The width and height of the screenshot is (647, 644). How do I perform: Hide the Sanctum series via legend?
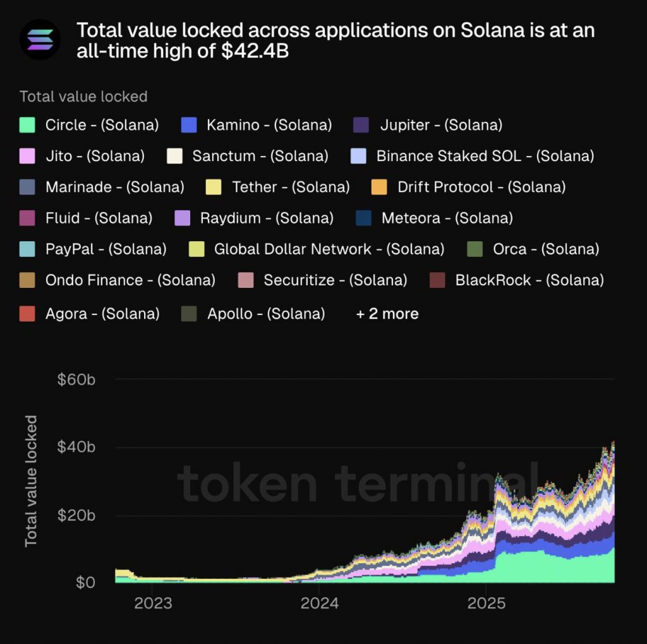coord(260,156)
